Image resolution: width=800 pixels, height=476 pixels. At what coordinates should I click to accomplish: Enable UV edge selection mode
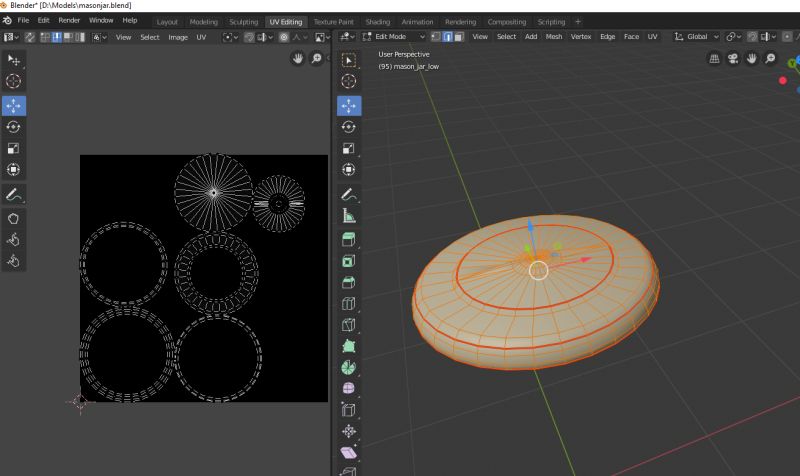[x=56, y=37]
